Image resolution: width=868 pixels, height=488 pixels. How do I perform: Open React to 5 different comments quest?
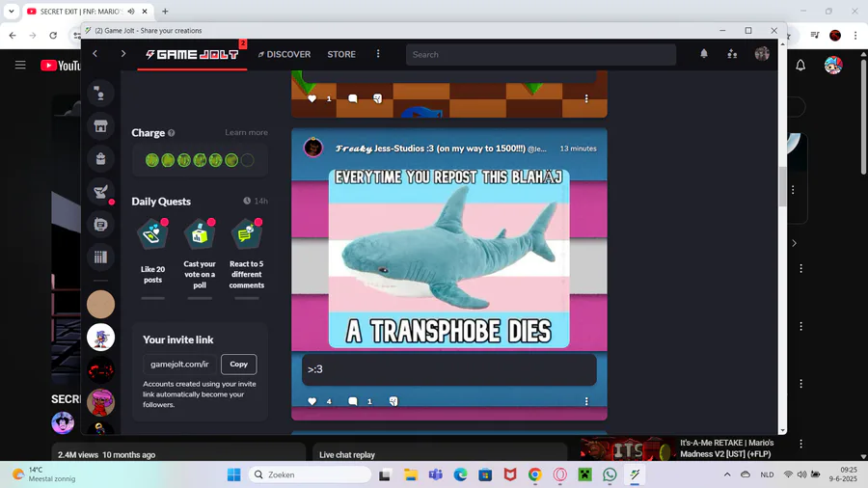246,254
